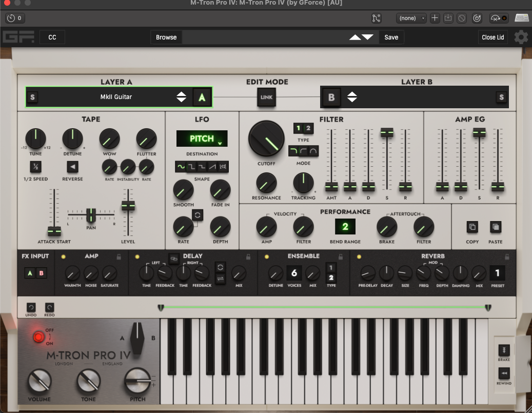Click the Paste layer settings icon
This screenshot has height=413, width=532.
496,227
